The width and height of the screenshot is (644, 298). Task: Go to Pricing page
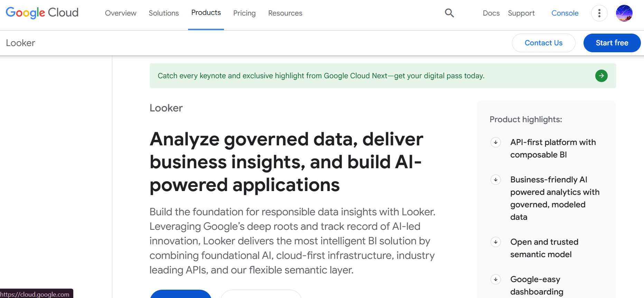pos(244,13)
